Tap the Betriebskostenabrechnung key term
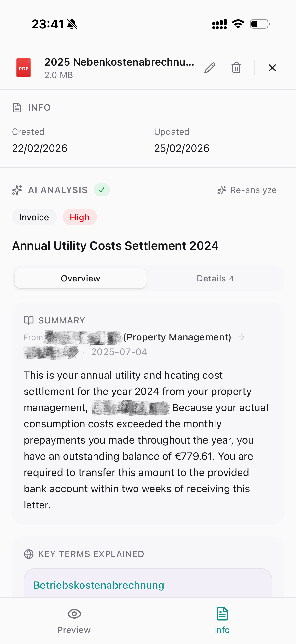 99,585
